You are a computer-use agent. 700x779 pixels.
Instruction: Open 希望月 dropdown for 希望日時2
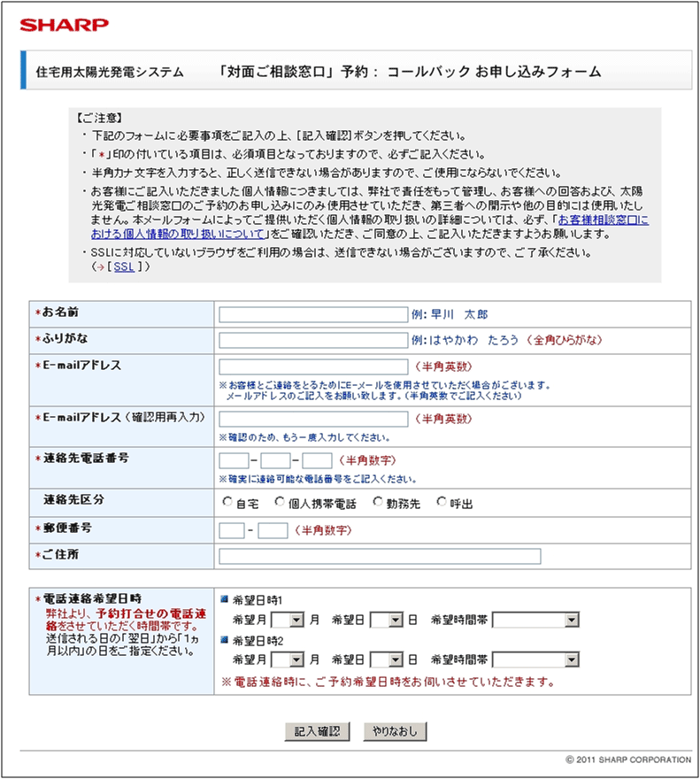(x=288, y=659)
